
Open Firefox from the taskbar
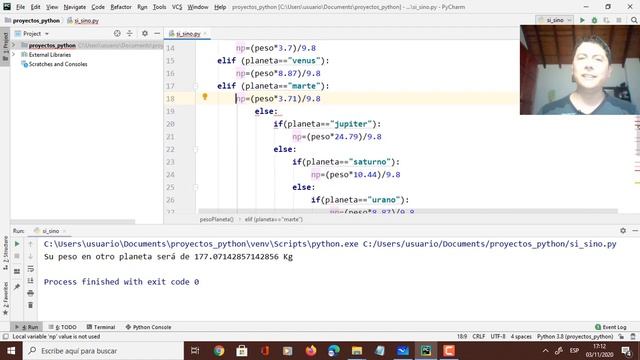pyautogui.click(x=311, y=351)
